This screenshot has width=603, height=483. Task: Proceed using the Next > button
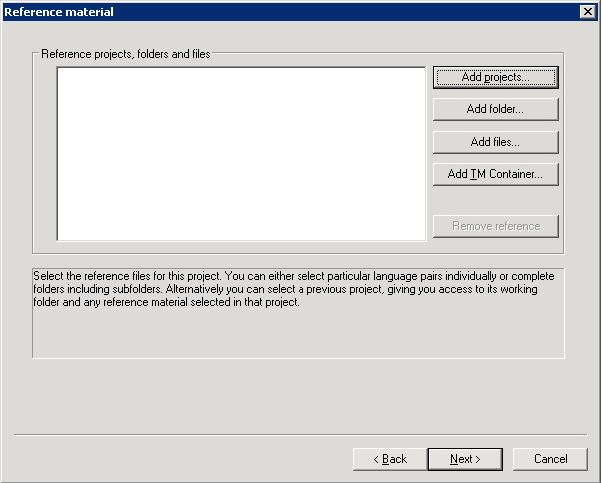pos(465,459)
